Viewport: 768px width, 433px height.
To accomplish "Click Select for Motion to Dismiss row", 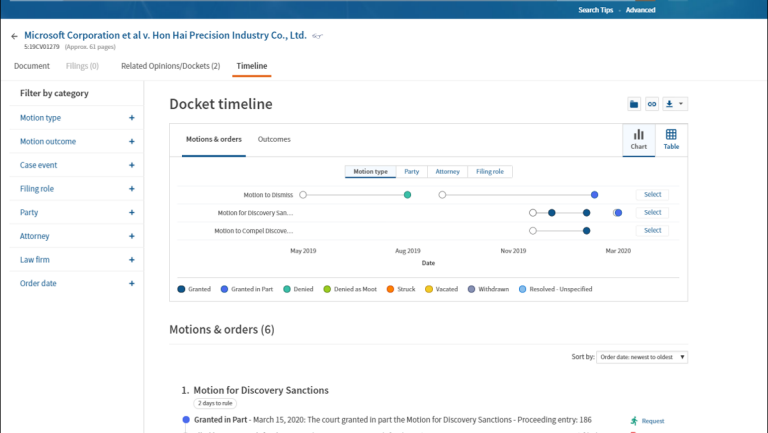I will pos(652,195).
